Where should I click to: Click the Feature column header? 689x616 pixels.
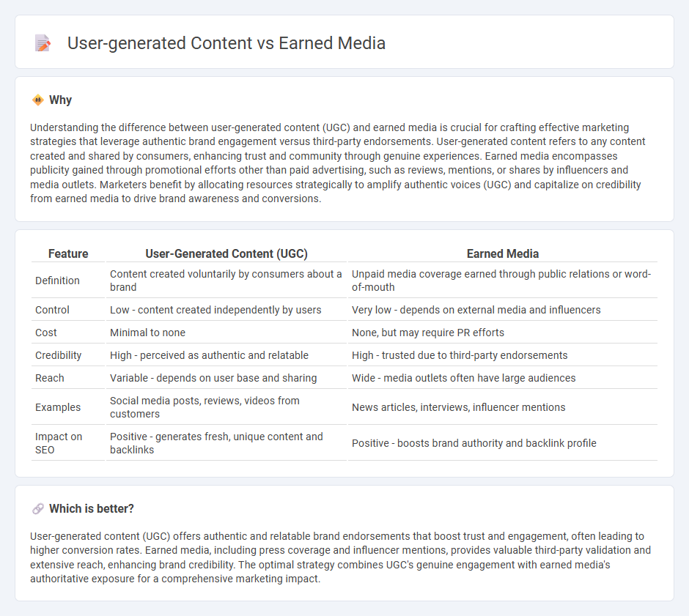tap(68, 253)
